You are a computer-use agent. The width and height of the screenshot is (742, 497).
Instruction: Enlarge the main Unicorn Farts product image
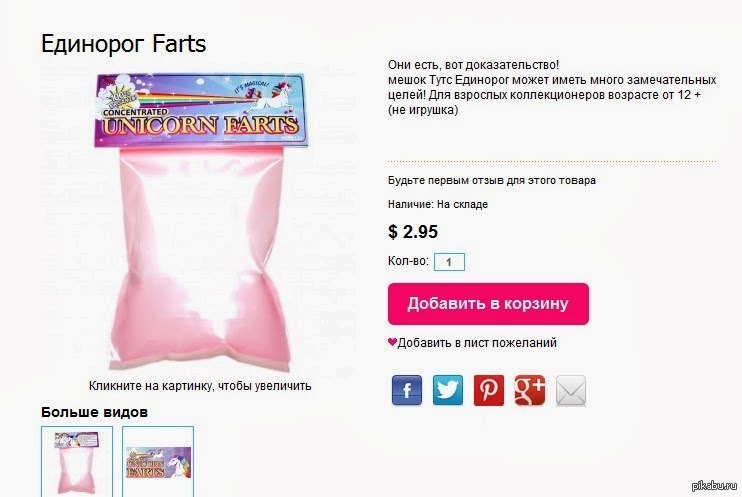point(201,221)
